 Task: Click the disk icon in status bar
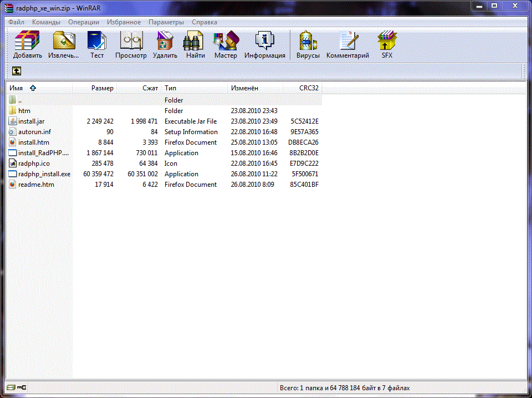coord(11,387)
